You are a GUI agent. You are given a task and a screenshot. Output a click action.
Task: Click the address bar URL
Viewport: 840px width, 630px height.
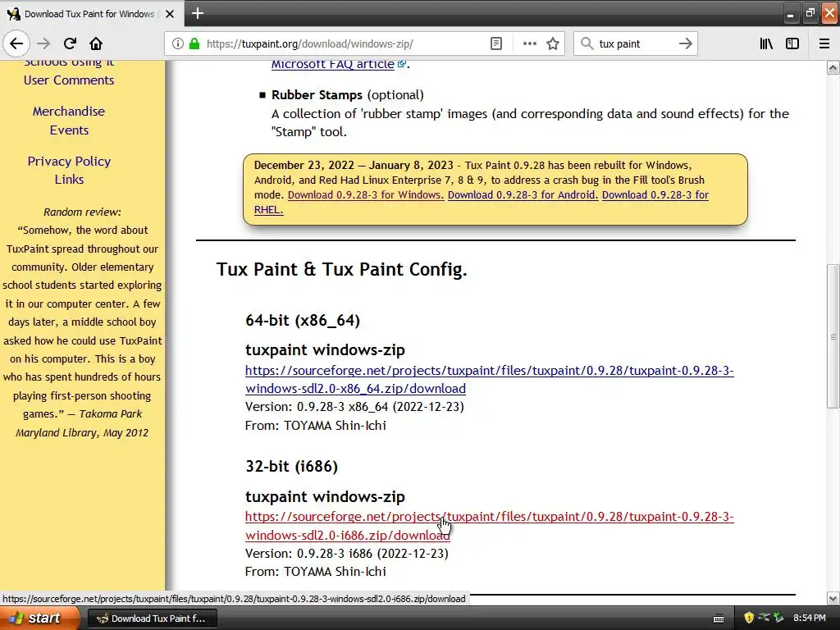pos(309,44)
